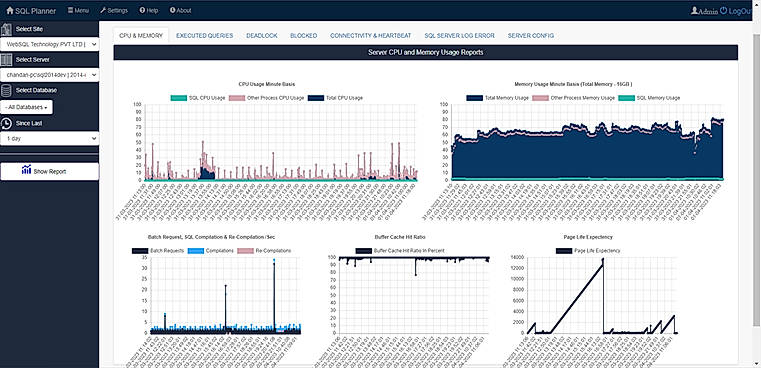Click 'Memory Usage Minute Basis' chart title
Viewport: 761px width, 368px height.
[573, 84]
